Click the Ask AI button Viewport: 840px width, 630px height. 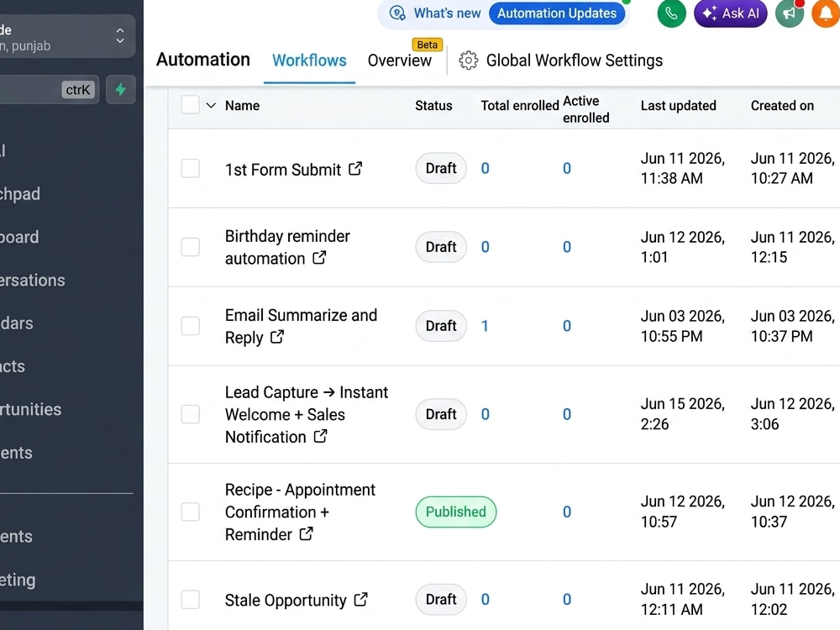(731, 13)
